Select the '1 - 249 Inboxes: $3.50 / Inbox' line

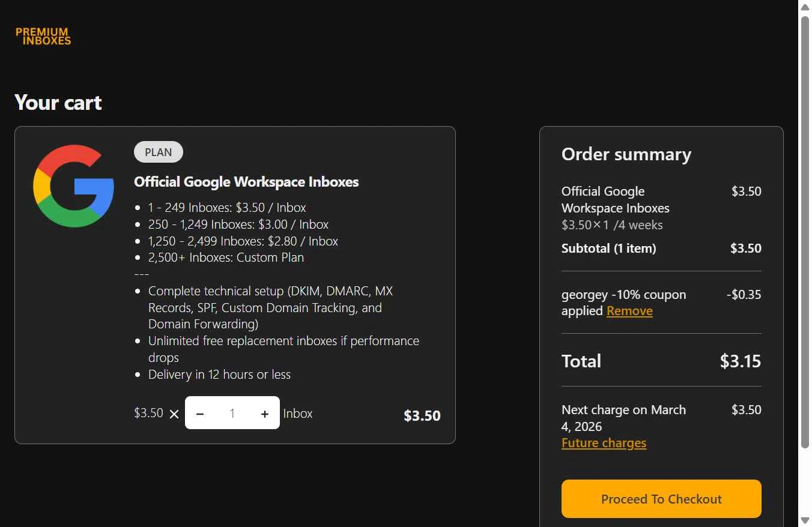[227, 208]
